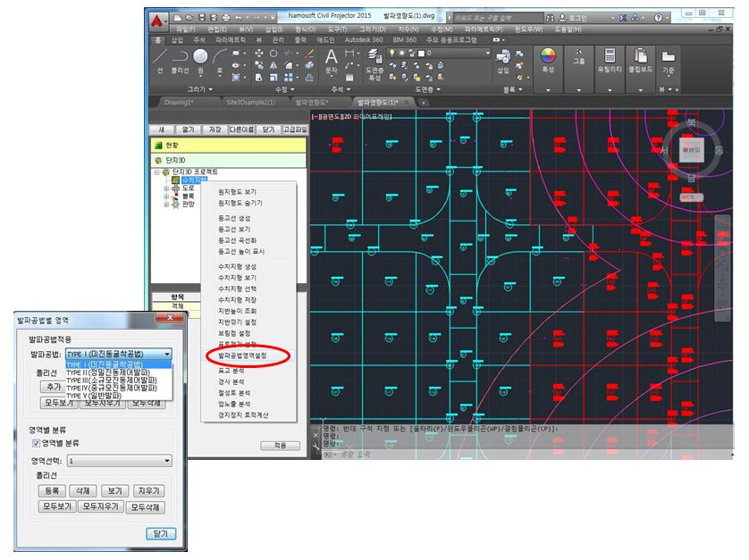Click the 적용 button in the side panel
Viewport: 749px width, 560px height.
[280, 446]
